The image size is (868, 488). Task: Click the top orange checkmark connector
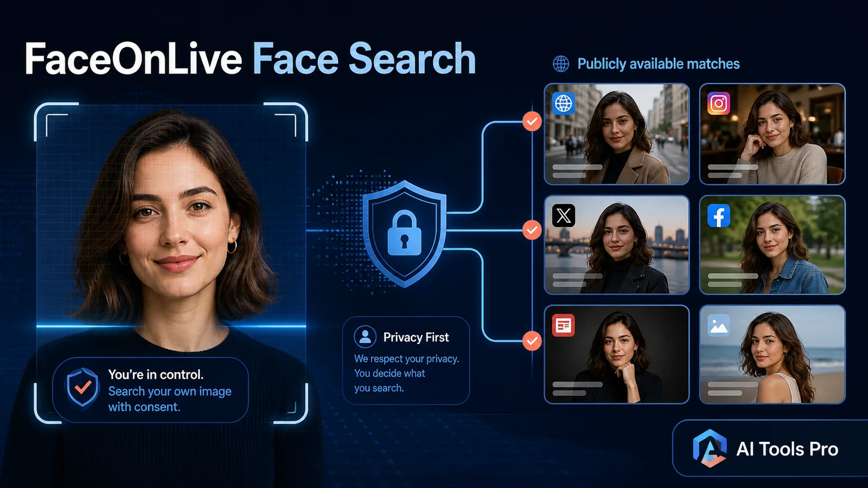coord(532,121)
